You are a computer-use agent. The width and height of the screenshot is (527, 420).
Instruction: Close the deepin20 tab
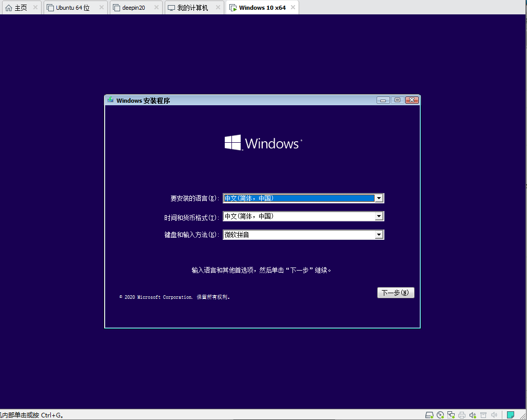tap(157, 7)
